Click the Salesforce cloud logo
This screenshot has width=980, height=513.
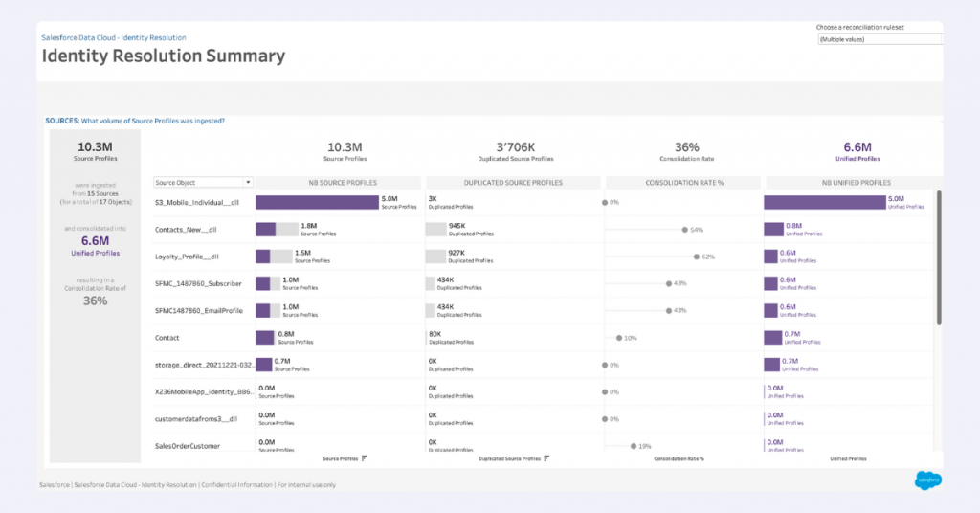(928, 480)
